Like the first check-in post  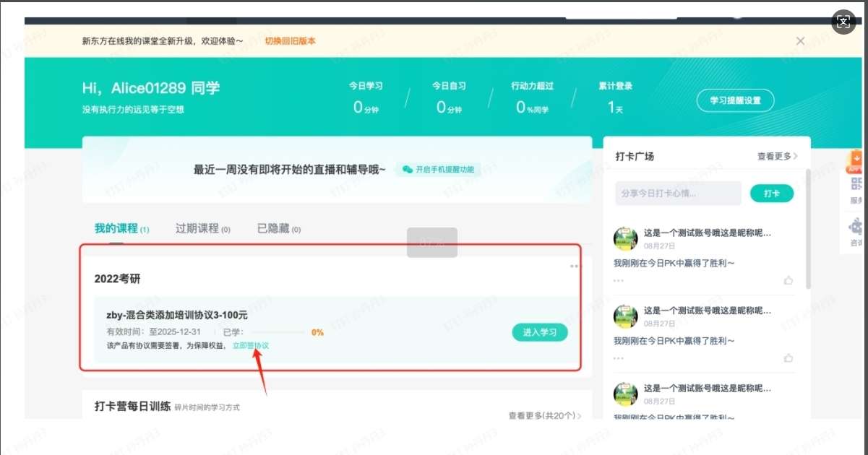tap(788, 280)
